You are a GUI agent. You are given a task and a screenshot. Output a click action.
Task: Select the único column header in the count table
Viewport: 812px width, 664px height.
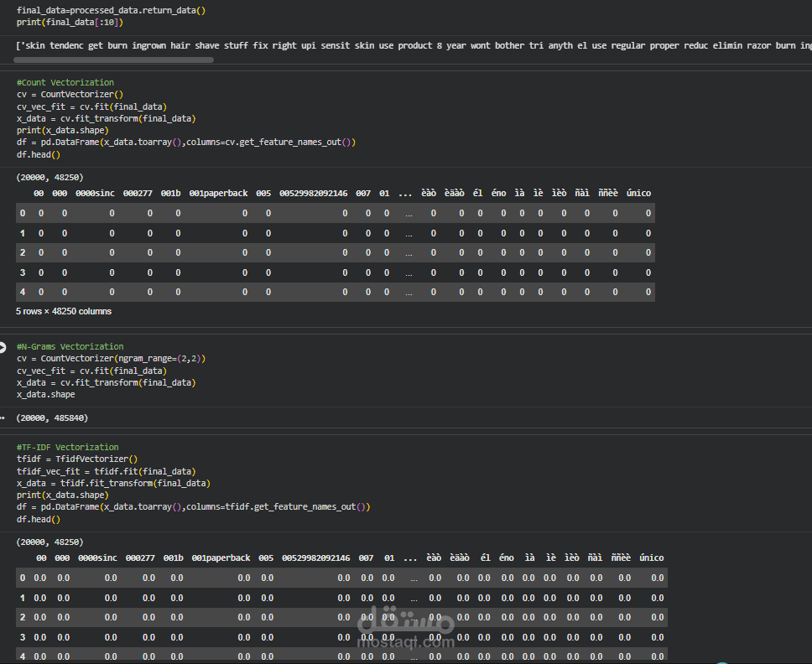tap(637, 194)
